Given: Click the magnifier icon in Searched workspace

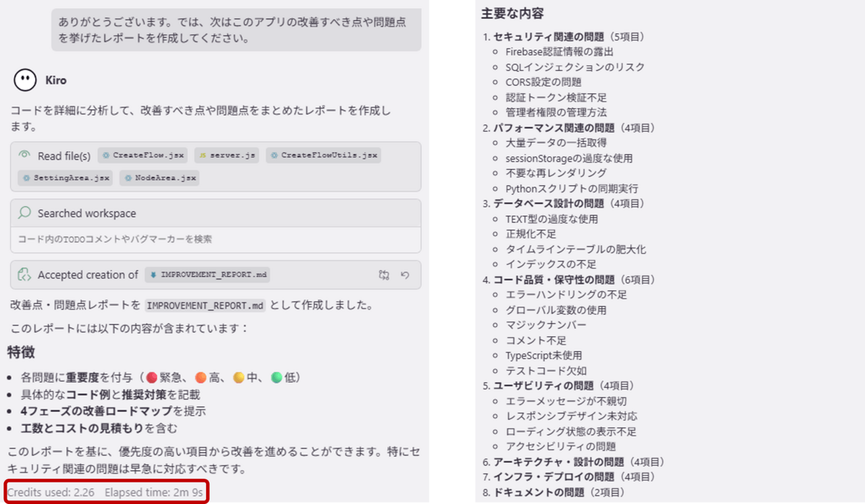Looking at the screenshot, I should (x=24, y=213).
